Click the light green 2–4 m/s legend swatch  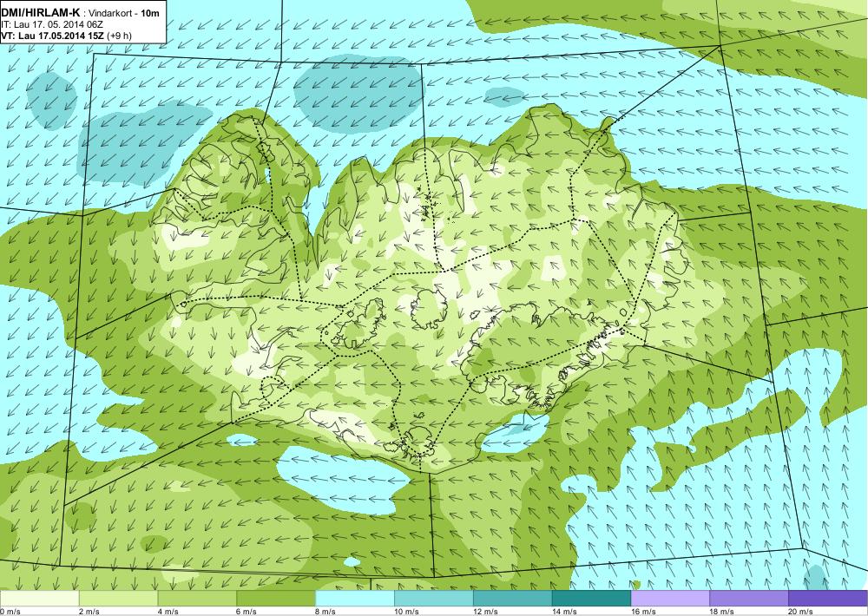click(118, 599)
